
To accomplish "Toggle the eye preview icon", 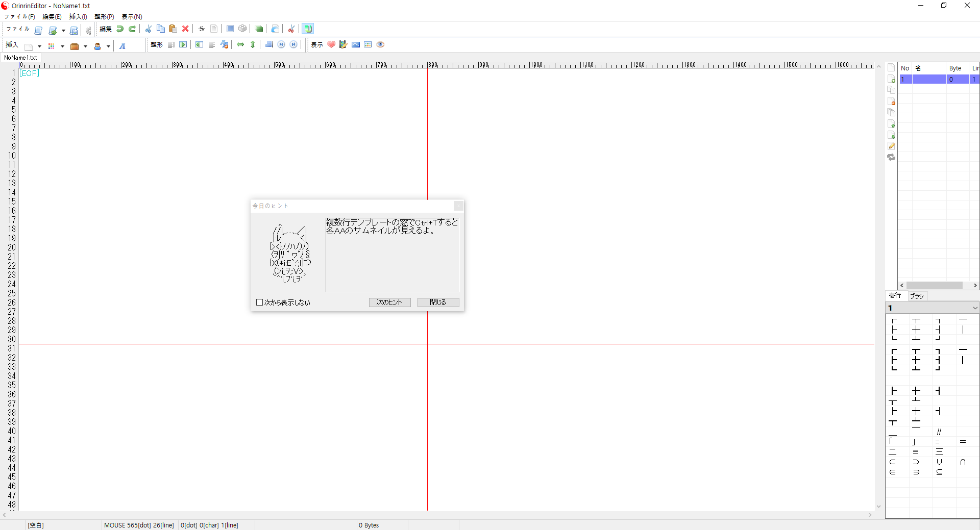I will click(x=380, y=45).
